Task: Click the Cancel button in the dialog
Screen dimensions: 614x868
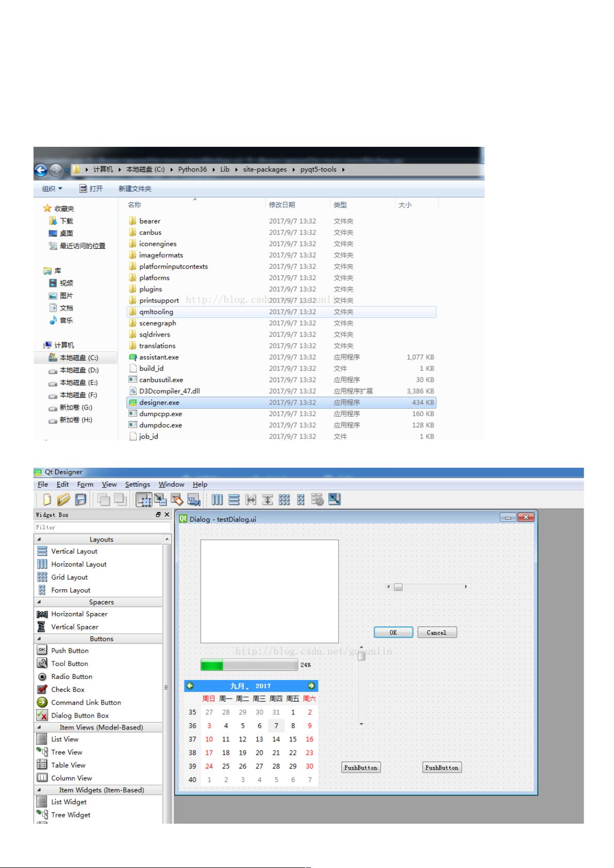Action: [x=437, y=633]
